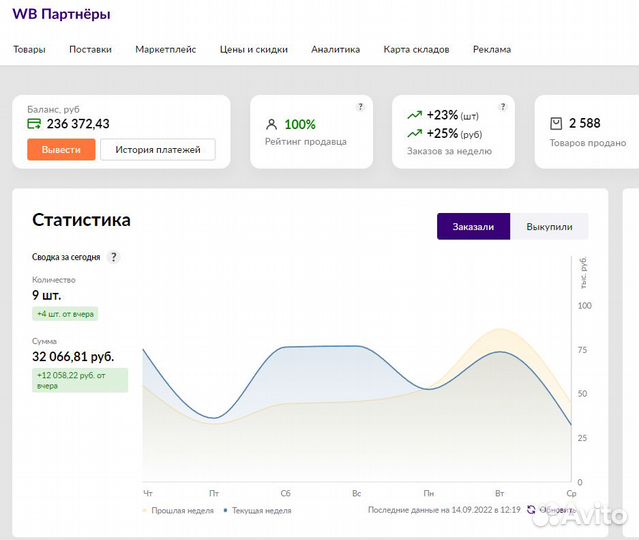The height and width of the screenshot is (540, 639).
Task: Click the question mark on Рейтинг продавца card
Action: point(360,107)
